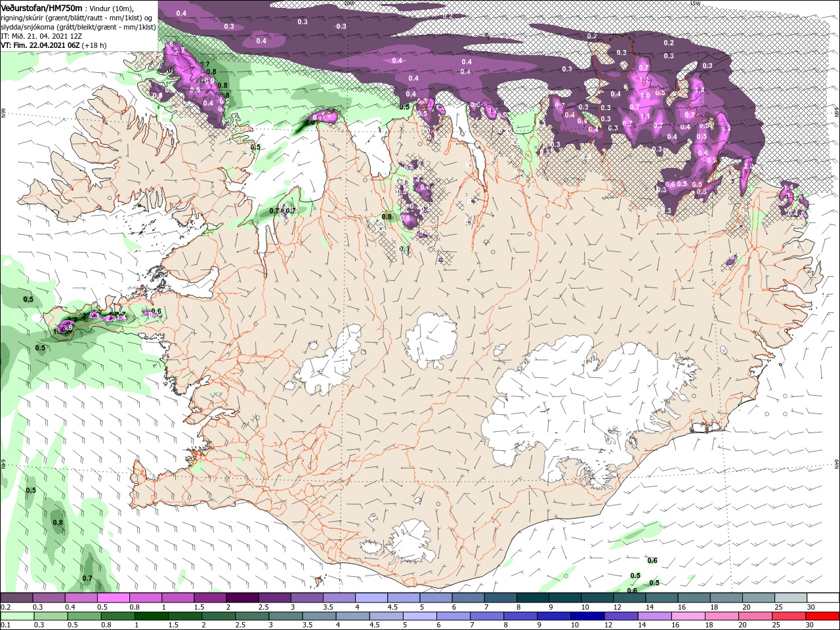Pick the 10 deep navy swatch, lower legend row

coord(588,616)
